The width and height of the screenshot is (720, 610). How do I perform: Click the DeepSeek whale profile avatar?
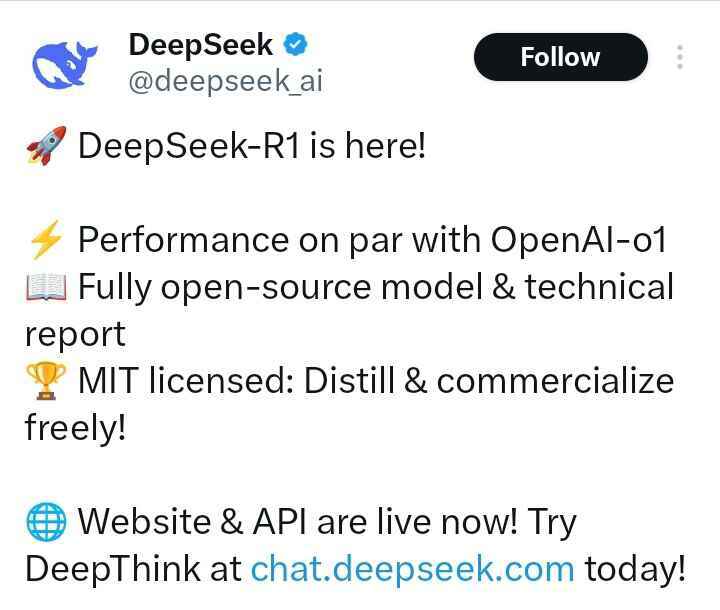64,64
